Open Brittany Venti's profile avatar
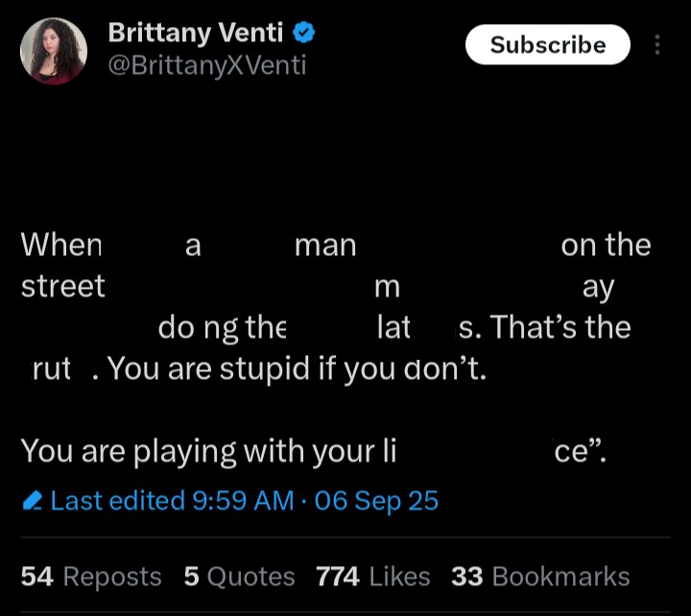691x616 pixels. point(54,51)
